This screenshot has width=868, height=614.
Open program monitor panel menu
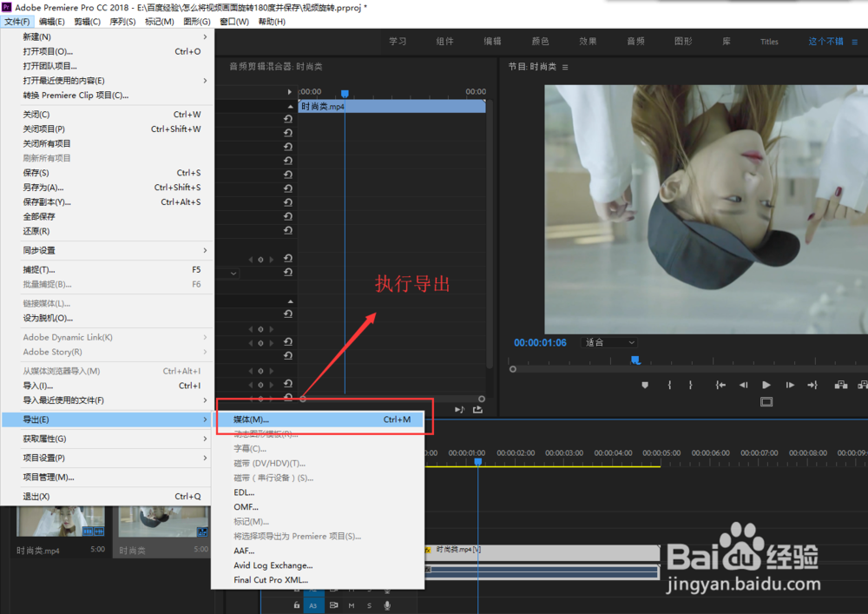pos(565,67)
